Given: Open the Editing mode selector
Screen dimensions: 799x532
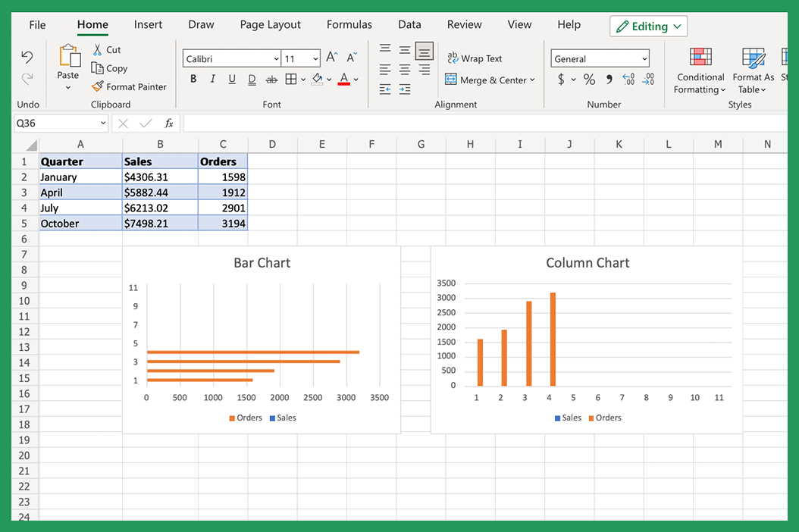Looking at the screenshot, I should (648, 25).
